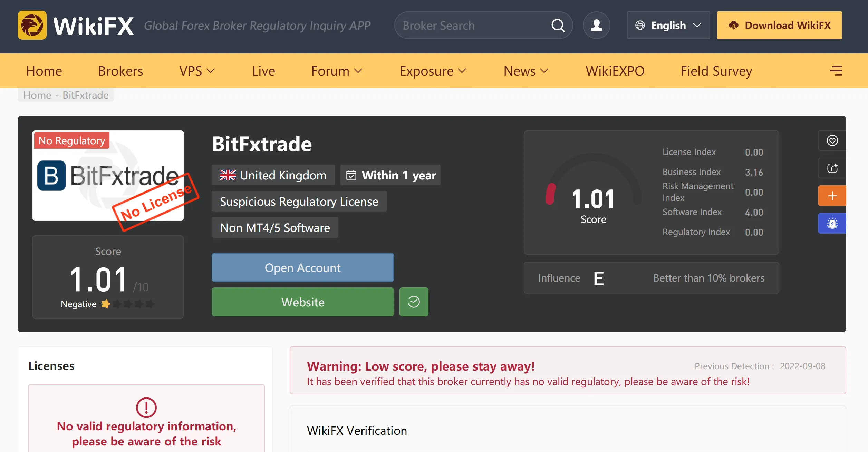Image resolution: width=868 pixels, height=452 pixels.
Task: Click the Download WikiFX button
Action: pos(780,25)
